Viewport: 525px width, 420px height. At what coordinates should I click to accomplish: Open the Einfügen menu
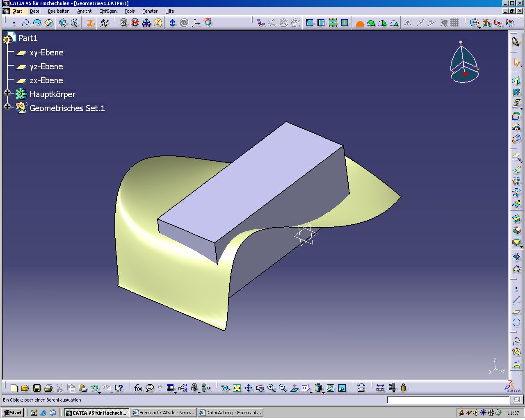click(x=108, y=11)
